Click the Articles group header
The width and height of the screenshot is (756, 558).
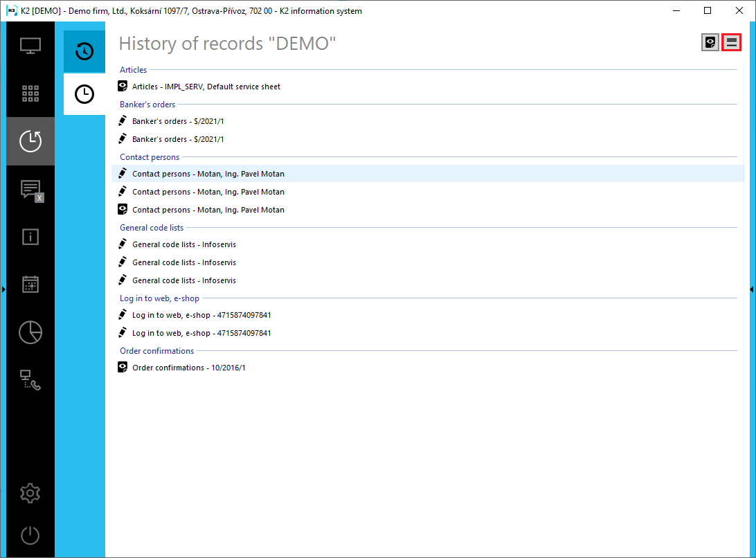[134, 70]
